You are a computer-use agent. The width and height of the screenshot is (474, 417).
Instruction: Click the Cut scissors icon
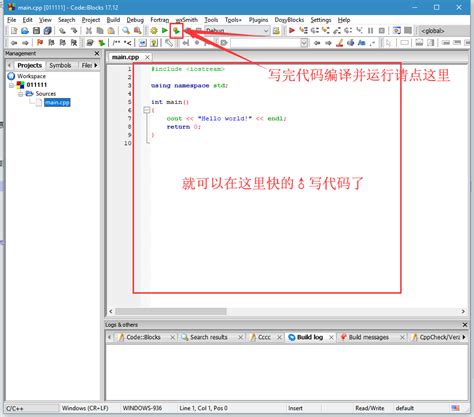89,31
